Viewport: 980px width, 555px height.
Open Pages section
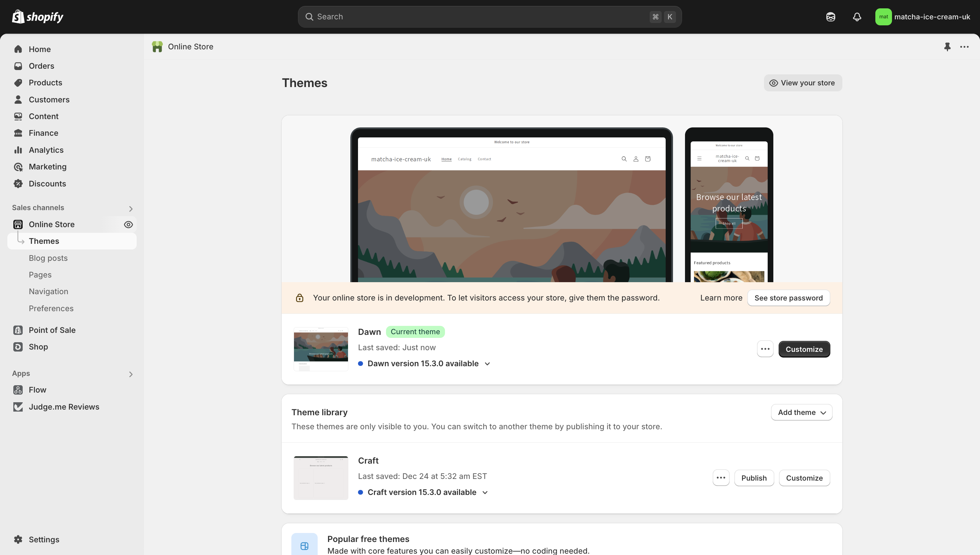[x=40, y=274]
